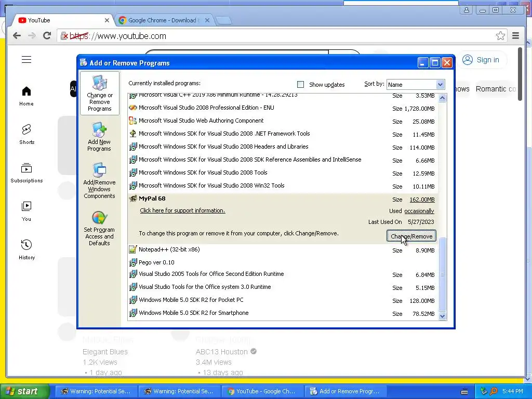Click Visual Studio 2008 Professional Edition icon
The height and width of the screenshot is (399, 532).
point(133,108)
